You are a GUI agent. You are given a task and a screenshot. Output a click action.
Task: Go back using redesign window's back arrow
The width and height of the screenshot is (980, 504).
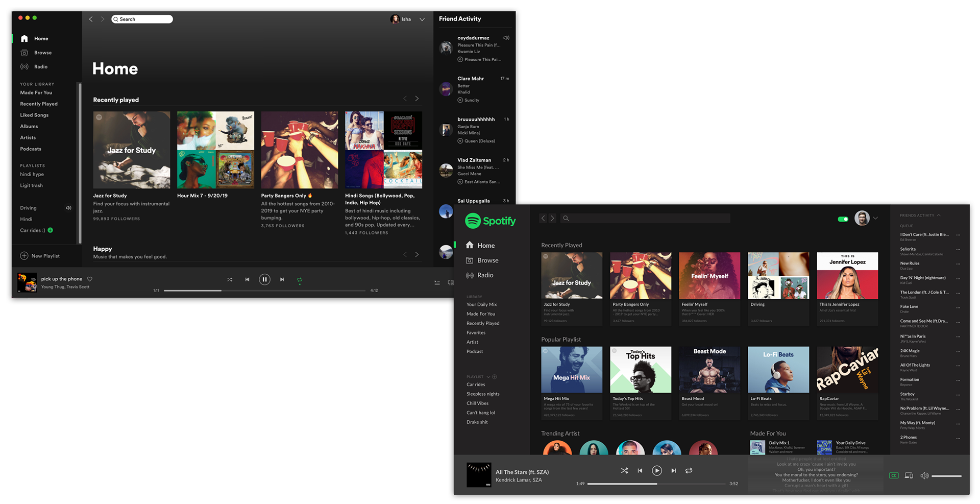[543, 218]
